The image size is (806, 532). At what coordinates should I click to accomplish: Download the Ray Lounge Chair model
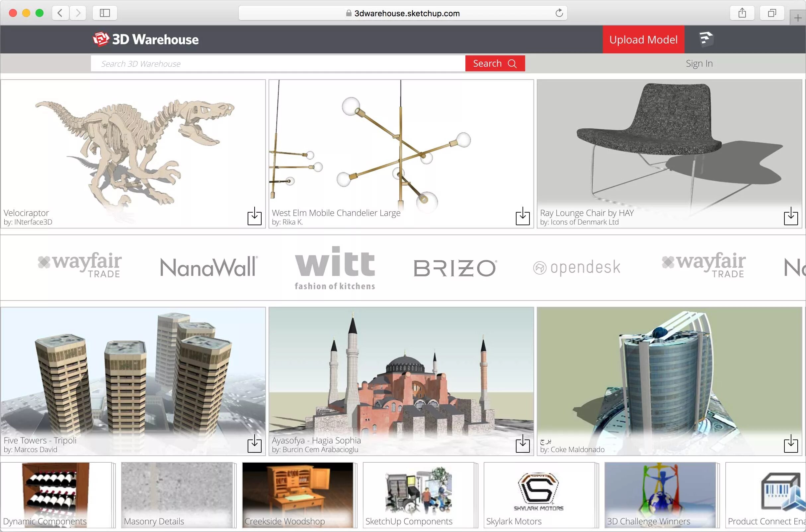coord(791,217)
